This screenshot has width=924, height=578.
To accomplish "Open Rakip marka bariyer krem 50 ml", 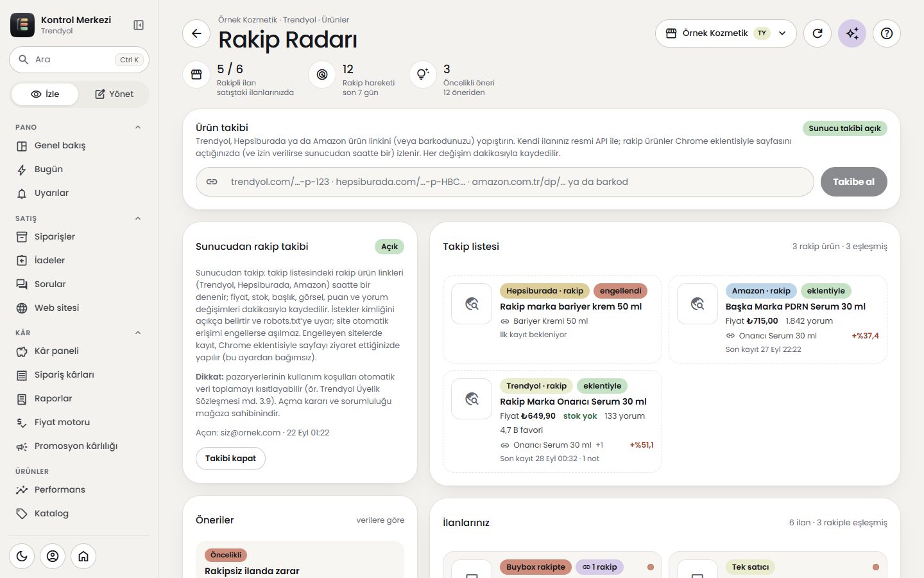I will [x=571, y=307].
